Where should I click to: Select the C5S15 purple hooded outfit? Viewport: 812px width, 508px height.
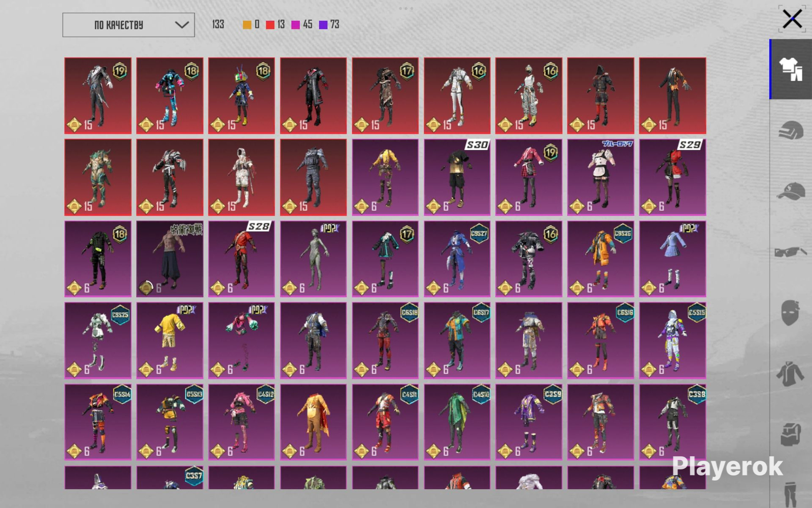[x=672, y=341]
